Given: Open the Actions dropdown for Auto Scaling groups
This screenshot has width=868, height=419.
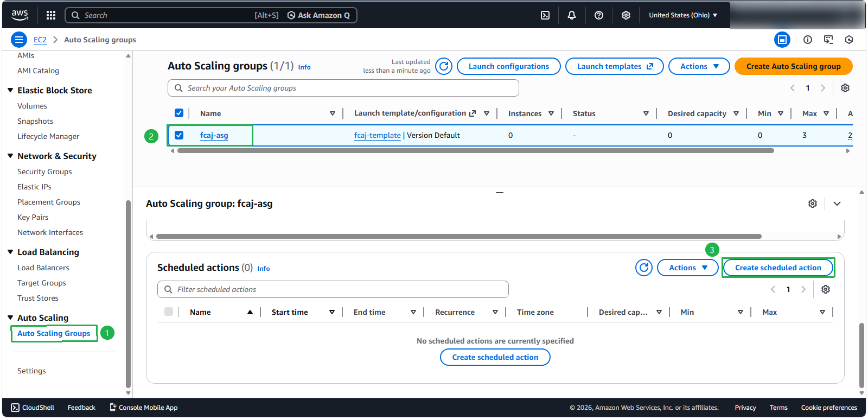Looking at the screenshot, I should [699, 66].
